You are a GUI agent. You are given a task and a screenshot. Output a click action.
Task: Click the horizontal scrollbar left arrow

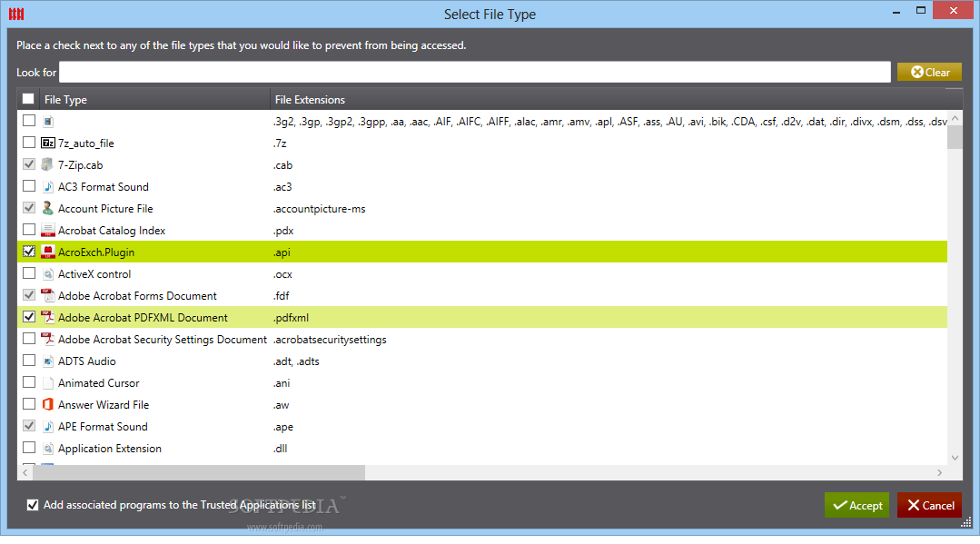(x=25, y=473)
